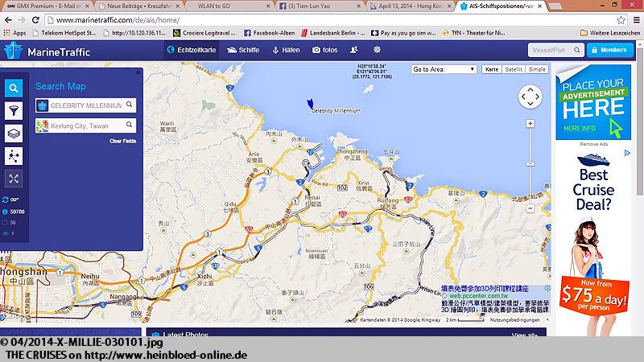Collapse Search Map panel via corner dot

click(138, 72)
